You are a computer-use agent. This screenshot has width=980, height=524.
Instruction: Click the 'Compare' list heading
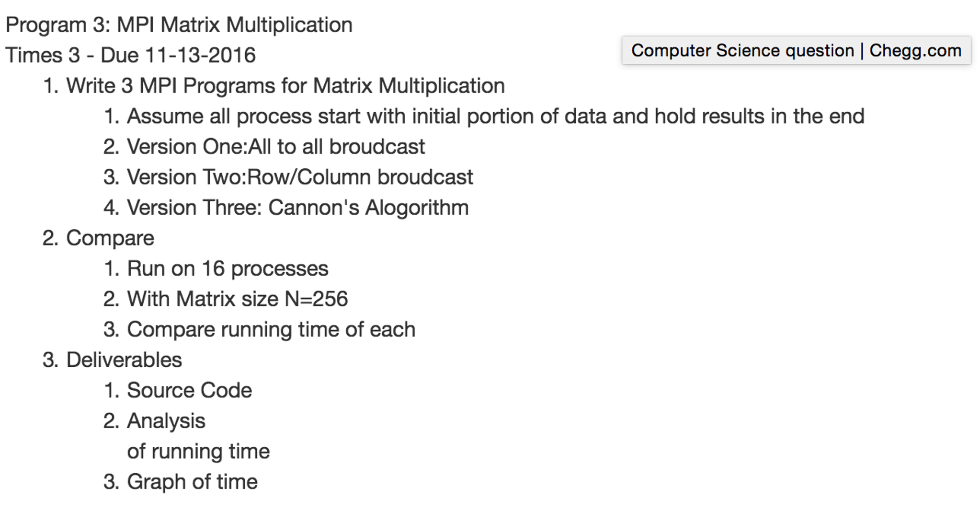pyautogui.click(x=110, y=238)
